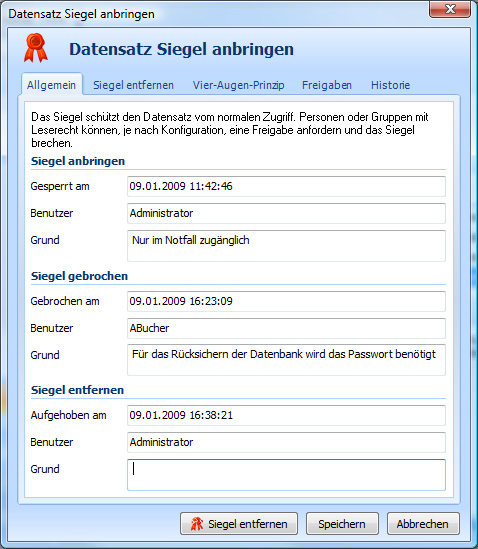Screen dimensions: 478x549
Task: Switch to the Allgemein tab
Action: coord(51,85)
